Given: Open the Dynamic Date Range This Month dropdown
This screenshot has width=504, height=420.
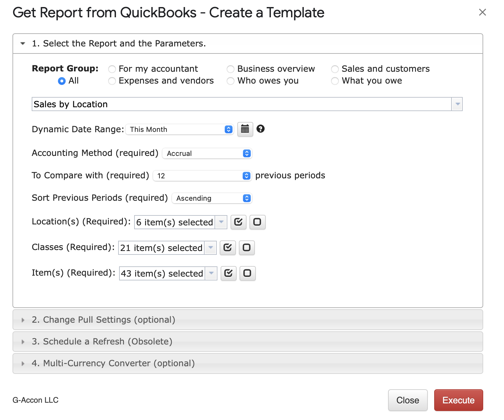Looking at the screenshot, I should [x=180, y=129].
